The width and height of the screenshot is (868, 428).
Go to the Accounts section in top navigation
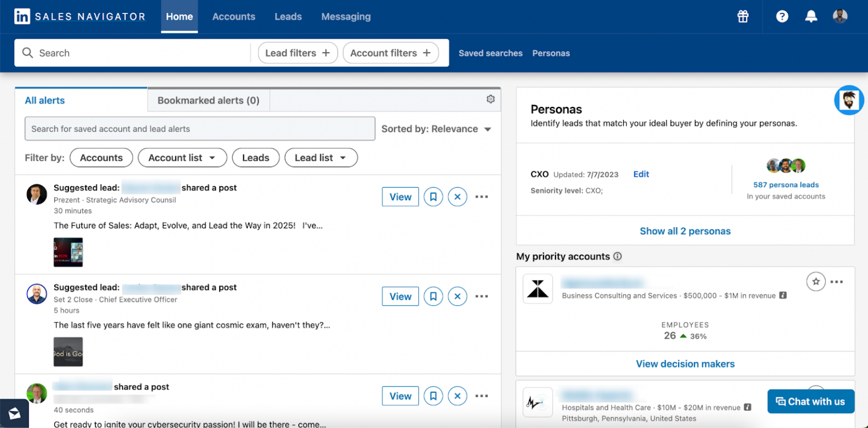233,16
